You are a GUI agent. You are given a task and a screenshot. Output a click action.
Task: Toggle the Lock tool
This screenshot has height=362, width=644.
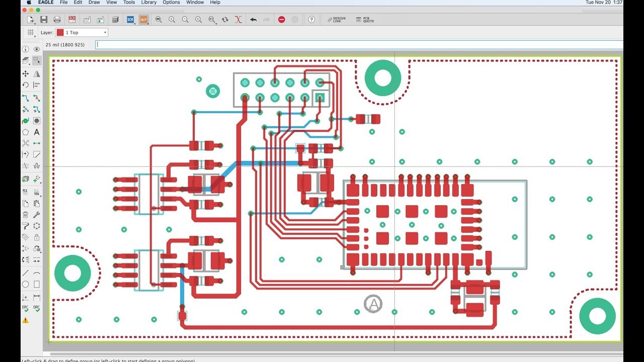(37, 237)
